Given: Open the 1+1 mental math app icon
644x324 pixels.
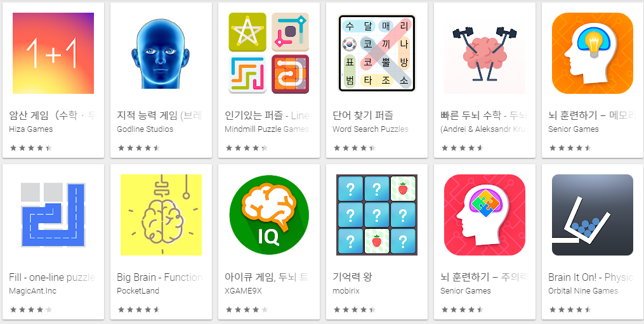Looking at the screenshot, I should point(53,53).
